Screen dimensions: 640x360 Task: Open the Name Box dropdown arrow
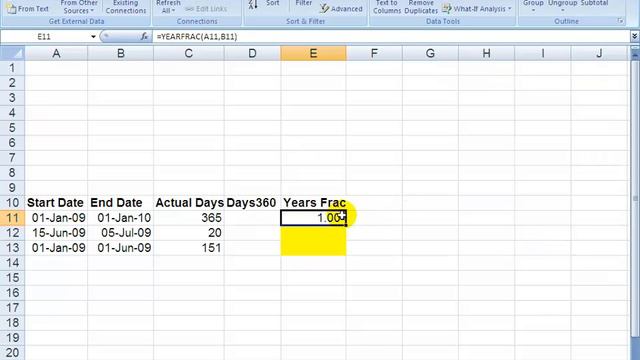[93, 37]
